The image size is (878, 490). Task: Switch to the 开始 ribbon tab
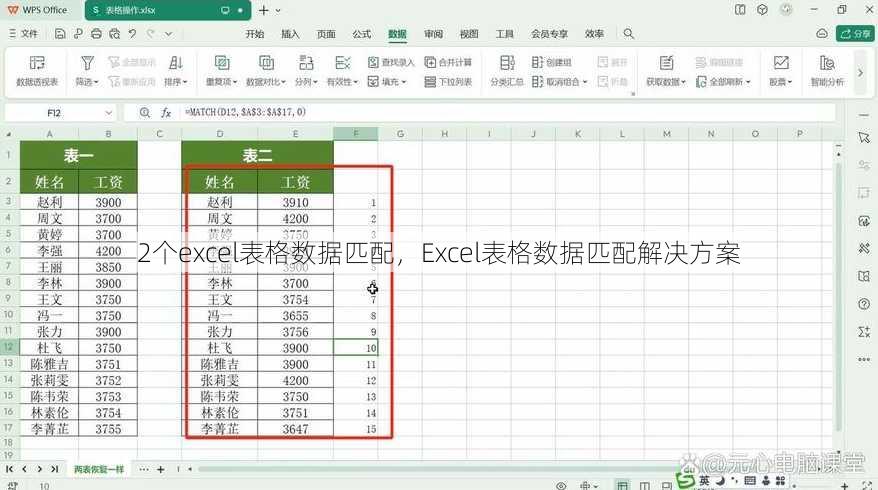(254, 34)
